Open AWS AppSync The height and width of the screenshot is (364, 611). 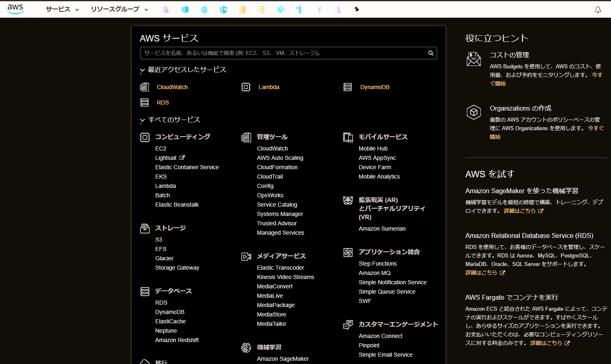377,158
